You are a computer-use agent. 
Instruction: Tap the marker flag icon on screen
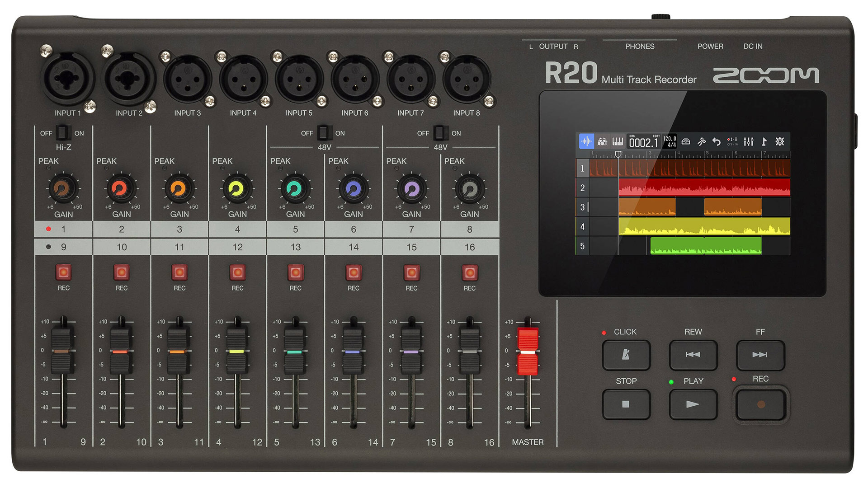click(x=764, y=142)
